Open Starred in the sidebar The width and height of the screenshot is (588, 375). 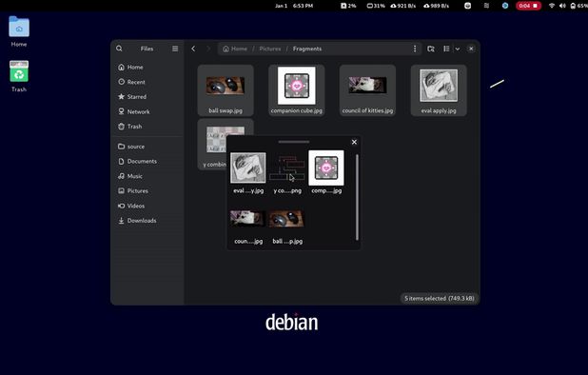pyautogui.click(x=147, y=97)
